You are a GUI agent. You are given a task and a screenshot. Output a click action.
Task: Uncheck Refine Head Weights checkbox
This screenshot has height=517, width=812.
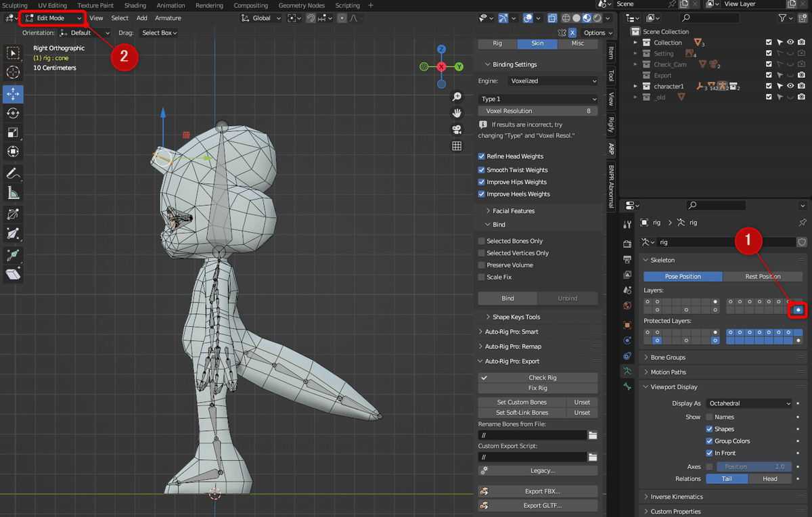(x=482, y=156)
